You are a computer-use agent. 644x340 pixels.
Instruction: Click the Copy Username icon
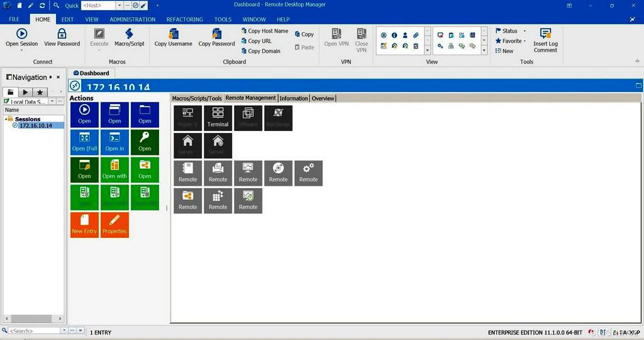pyautogui.click(x=173, y=33)
